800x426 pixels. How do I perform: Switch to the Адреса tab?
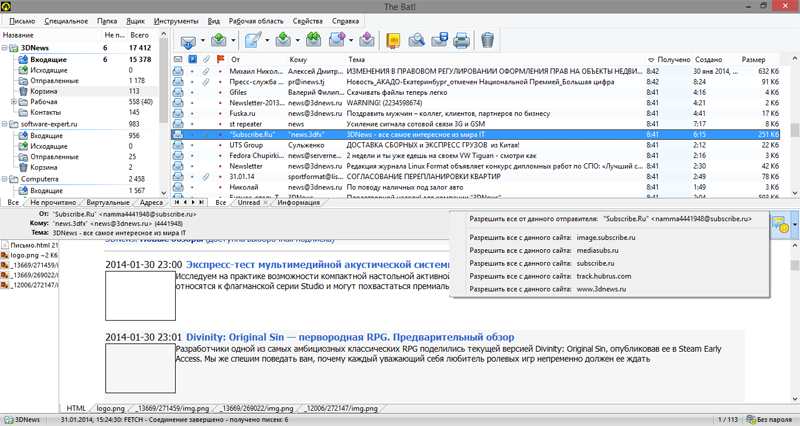(x=151, y=203)
